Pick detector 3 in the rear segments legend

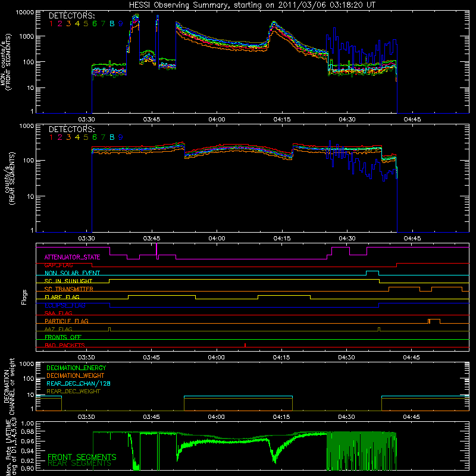[68, 137]
